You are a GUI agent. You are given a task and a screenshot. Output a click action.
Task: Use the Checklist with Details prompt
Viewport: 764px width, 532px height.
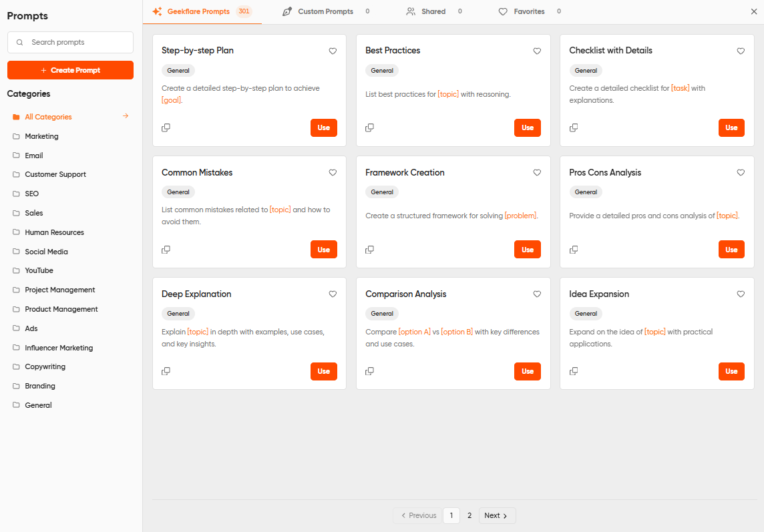[731, 127]
